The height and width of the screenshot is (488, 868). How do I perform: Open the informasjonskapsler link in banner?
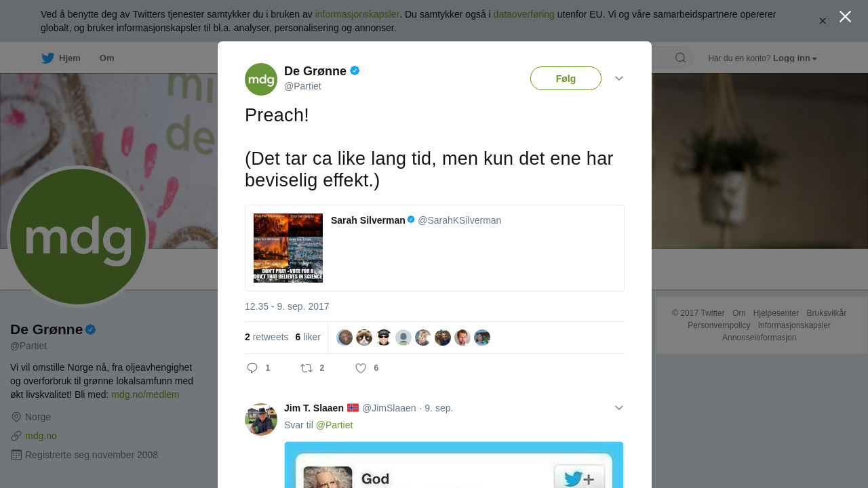357,14
